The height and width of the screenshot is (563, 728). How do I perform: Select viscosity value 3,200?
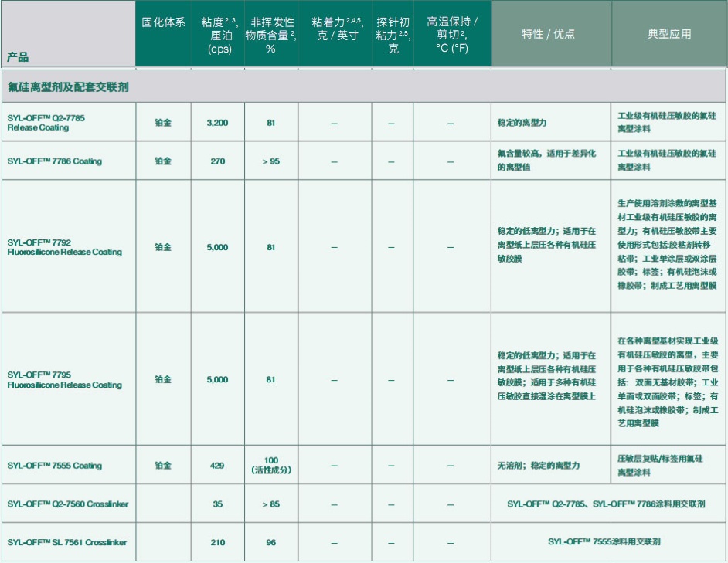pyautogui.click(x=217, y=123)
